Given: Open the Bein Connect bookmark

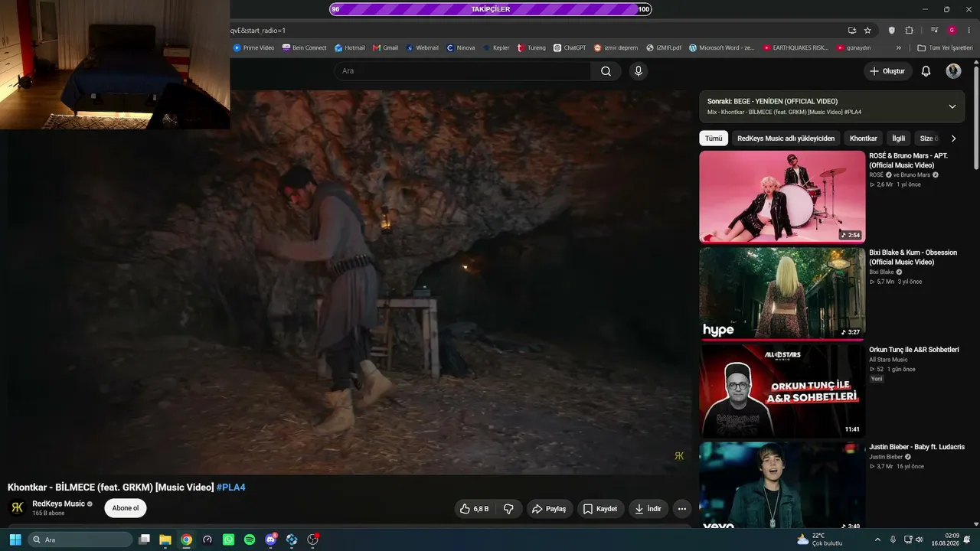Looking at the screenshot, I should [305, 47].
